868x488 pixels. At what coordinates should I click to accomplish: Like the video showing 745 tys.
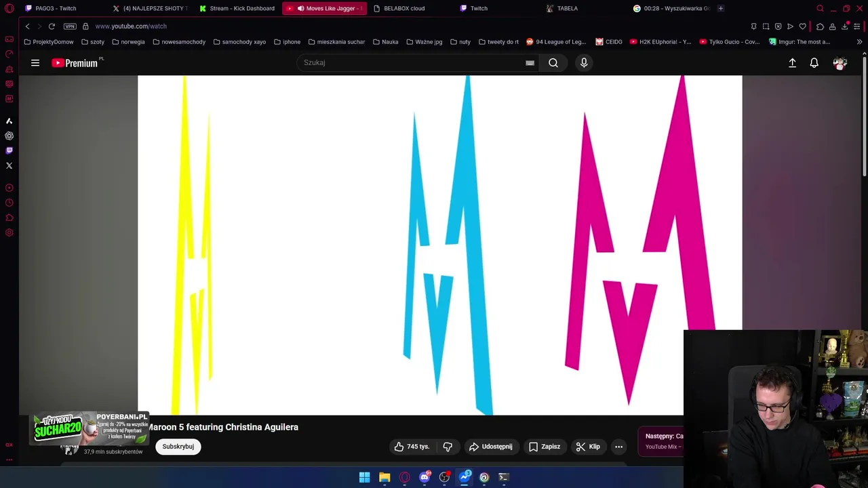click(x=412, y=447)
